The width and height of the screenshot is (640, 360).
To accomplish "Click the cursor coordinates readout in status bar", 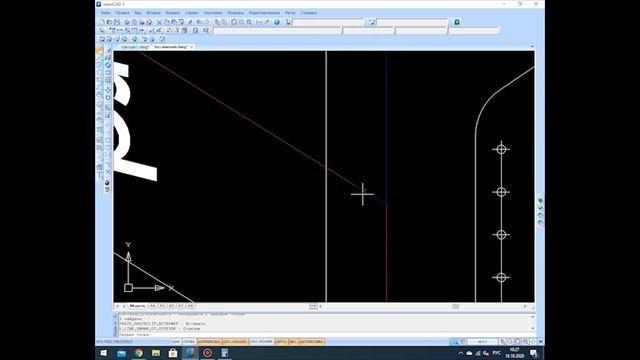I will coord(114,342).
